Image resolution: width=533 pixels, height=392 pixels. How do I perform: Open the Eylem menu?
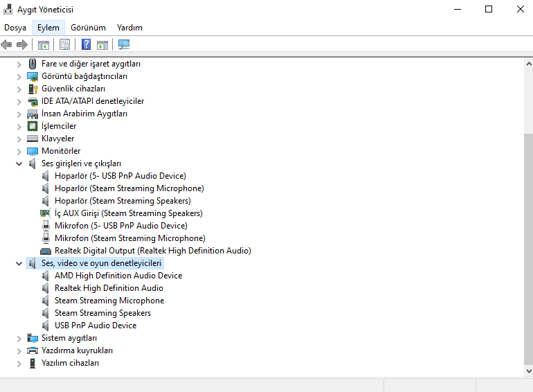click(48, 28)
